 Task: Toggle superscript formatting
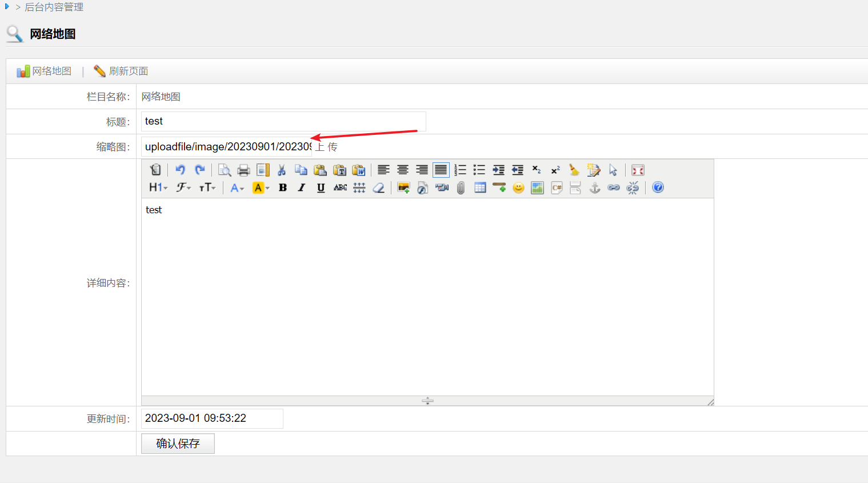click(555, 170)
